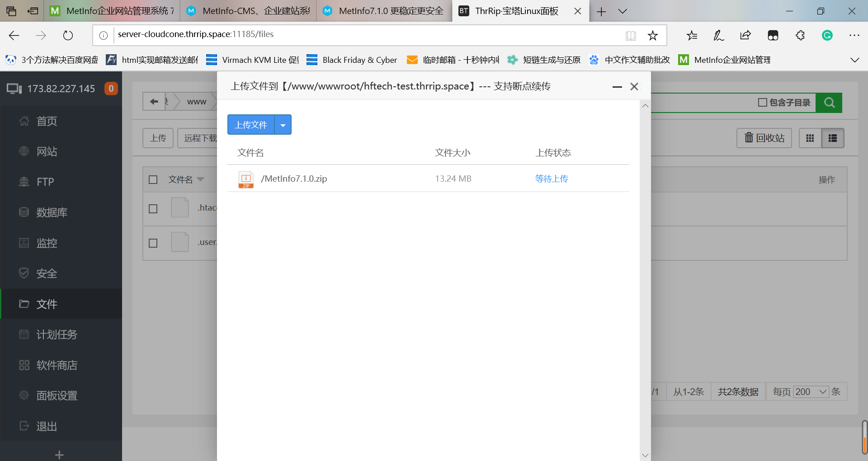Click the Tampermonkey extension icon
The height and width of the screenshot is (461, 868).
point(773,35)
